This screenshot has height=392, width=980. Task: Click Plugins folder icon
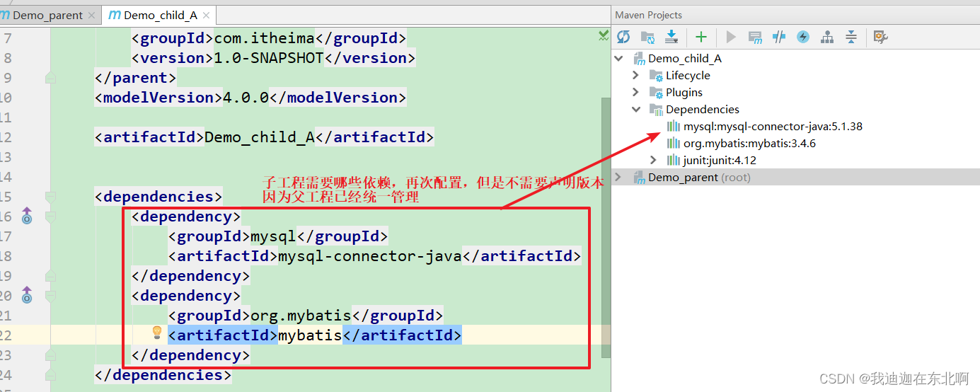click(656, 92)
